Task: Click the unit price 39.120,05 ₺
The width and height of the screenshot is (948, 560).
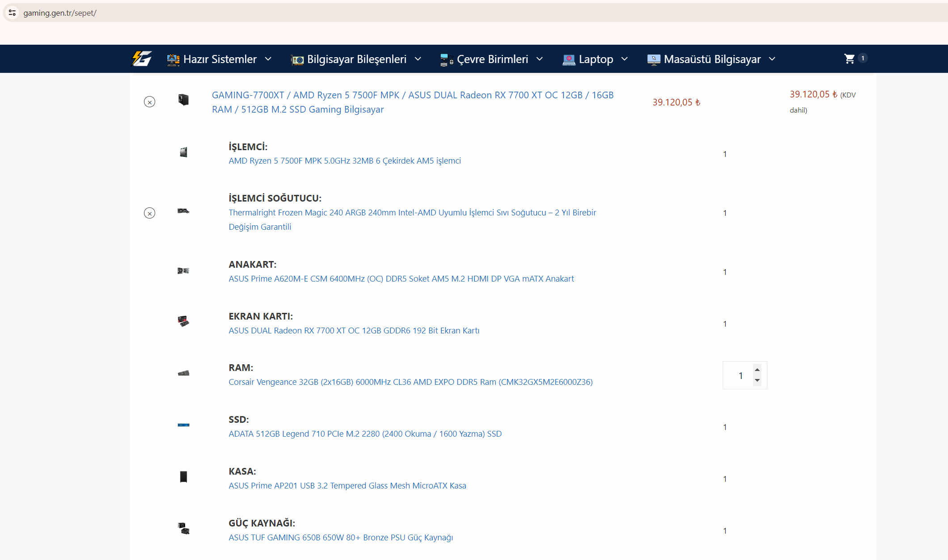Action: 677,102
